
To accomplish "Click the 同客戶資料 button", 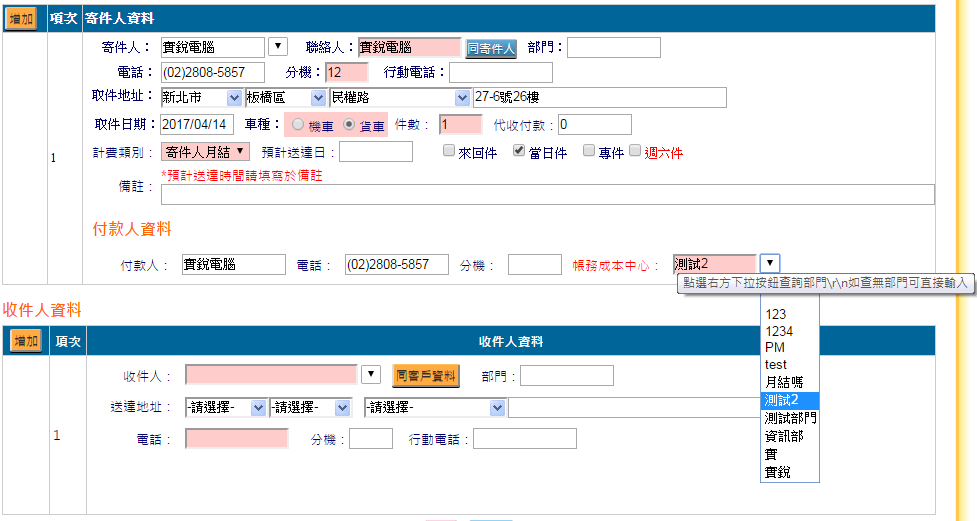I will pyautogui.click(x=425, y=375).
